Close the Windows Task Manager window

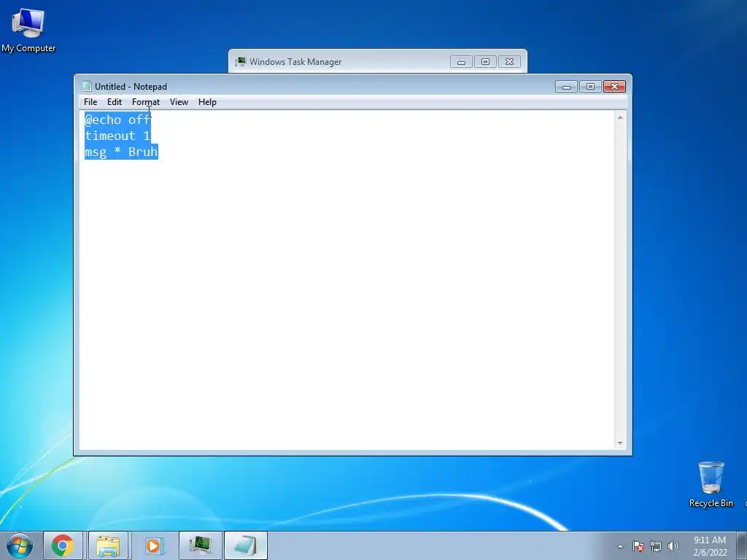coord(509,62)
